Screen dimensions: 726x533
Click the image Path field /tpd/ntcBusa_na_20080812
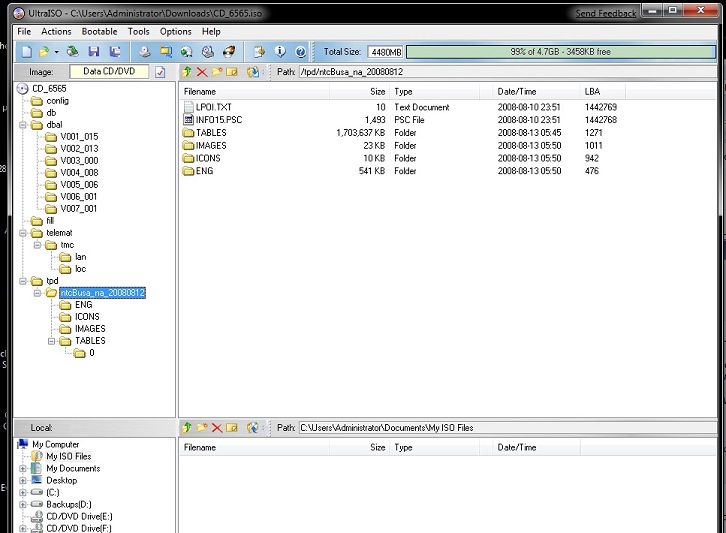tap(507, 72)
